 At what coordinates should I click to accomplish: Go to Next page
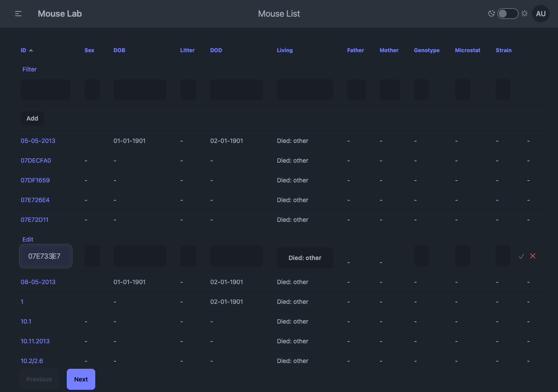coord(81,379)
